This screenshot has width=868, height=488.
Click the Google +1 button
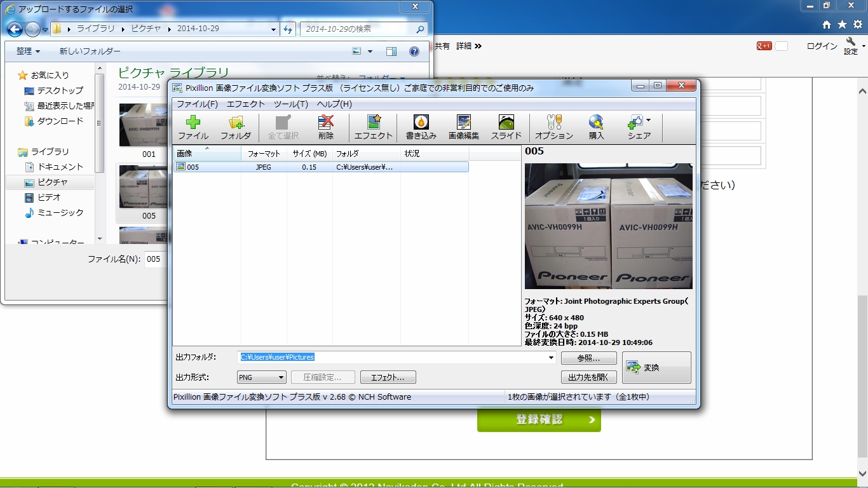(x=764, y=46)
